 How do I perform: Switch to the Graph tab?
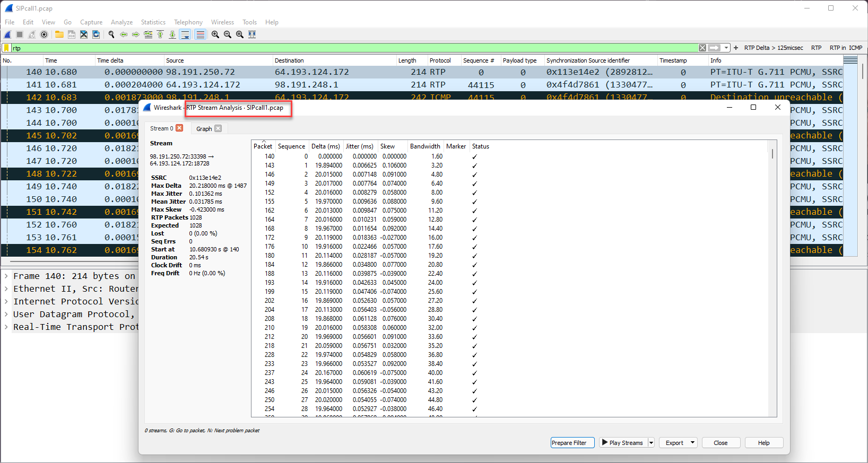coord(204,129)
